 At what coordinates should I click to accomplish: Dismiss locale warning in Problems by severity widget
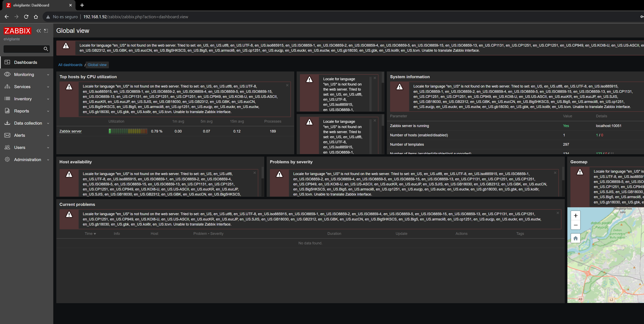coord(555,173)
